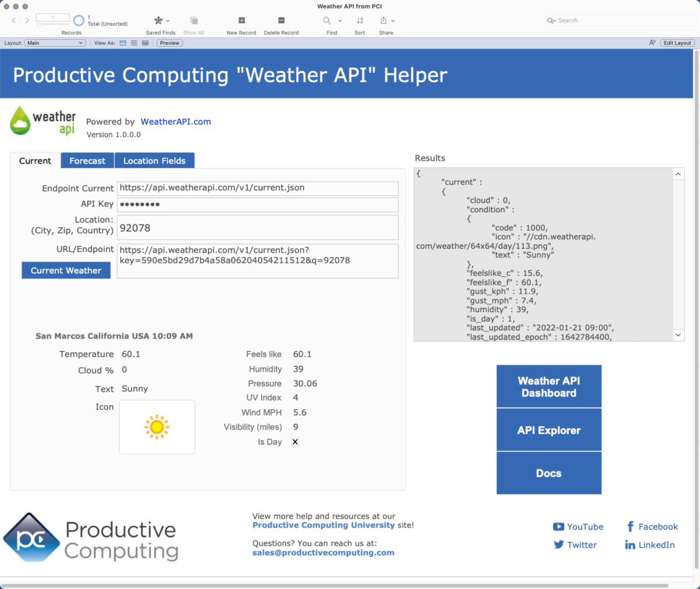The width and height of the screenshot is (700, 589).
Task: Expand the Find dropdown chevron
Action: [x=340, y=20]
